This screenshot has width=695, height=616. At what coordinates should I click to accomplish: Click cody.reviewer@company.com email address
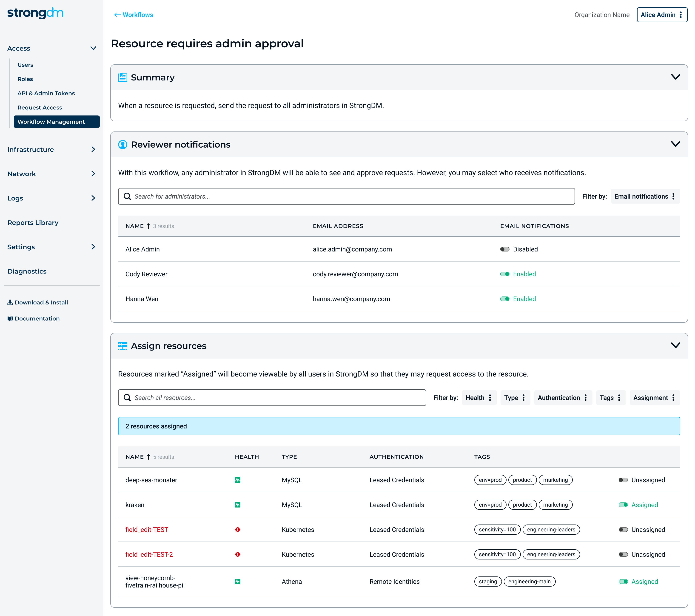point(355,274)
